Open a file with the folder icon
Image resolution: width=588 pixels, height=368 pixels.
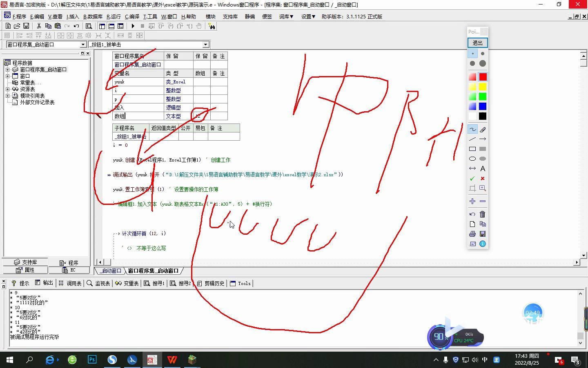click(x=17, y=26)
